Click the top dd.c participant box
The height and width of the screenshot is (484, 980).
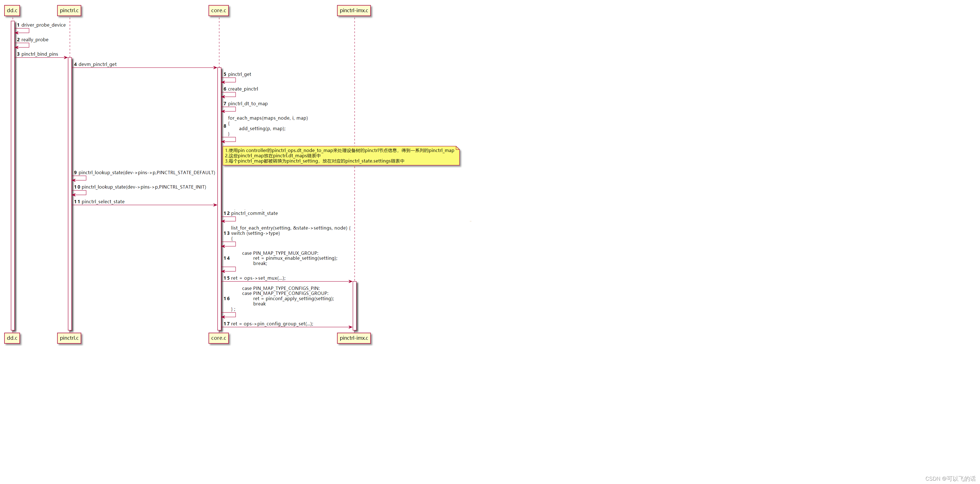pos(12,10)
